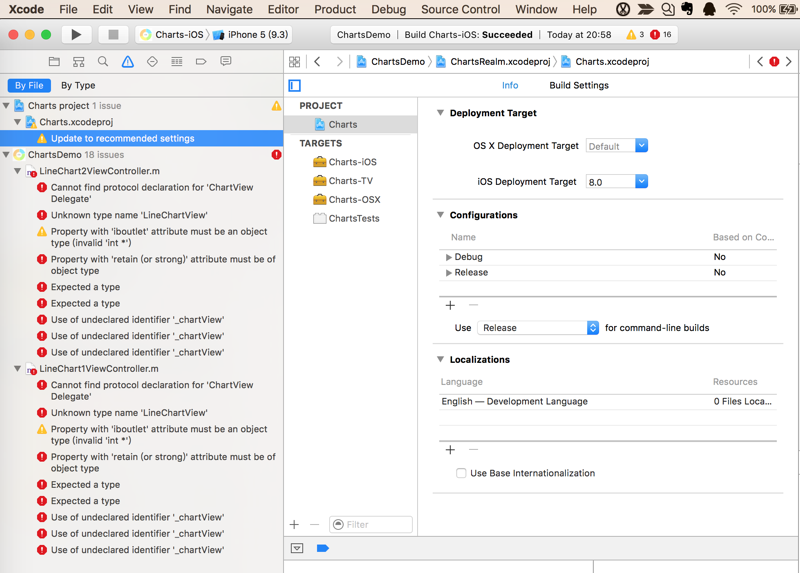
Task: Switch to Build Settings tab
Action: click(x=579, y=85)
